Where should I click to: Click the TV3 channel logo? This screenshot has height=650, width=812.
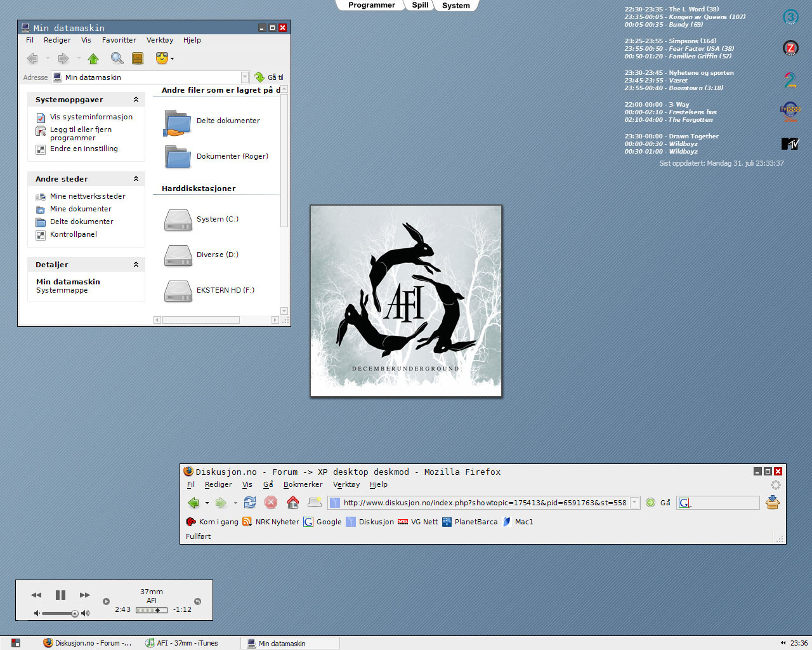pyautogui.click(x=790, y=17)
